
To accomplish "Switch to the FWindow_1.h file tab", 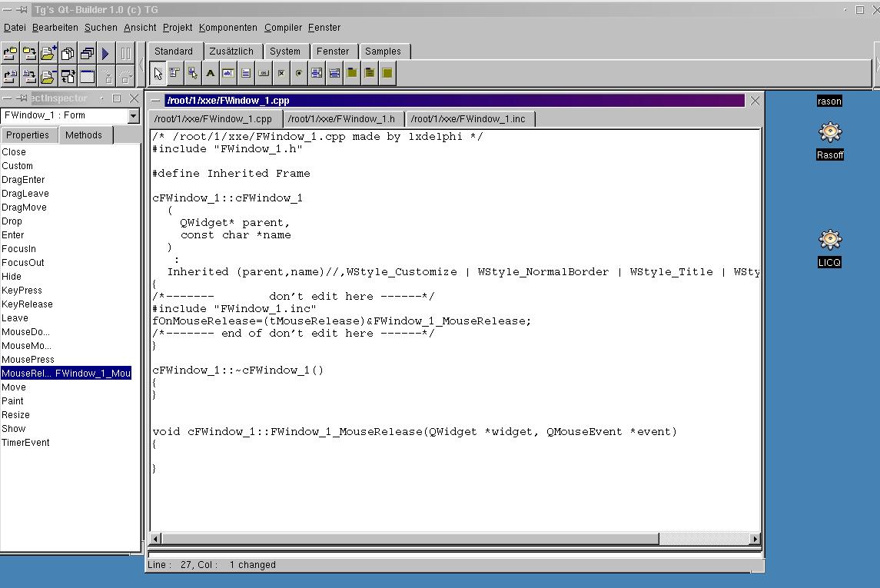I will pos(341,119).
